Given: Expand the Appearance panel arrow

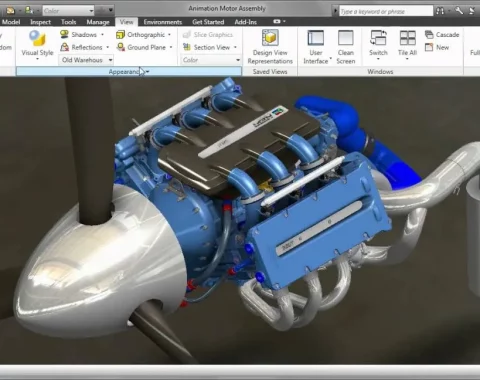Looking at the screenshot, I should [148, 72].
